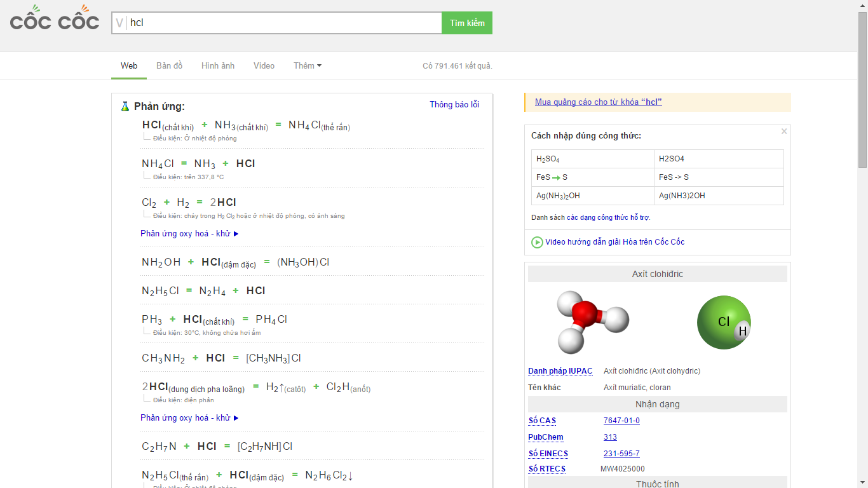Click the V keyboard icon in search box

pos(119,23)
